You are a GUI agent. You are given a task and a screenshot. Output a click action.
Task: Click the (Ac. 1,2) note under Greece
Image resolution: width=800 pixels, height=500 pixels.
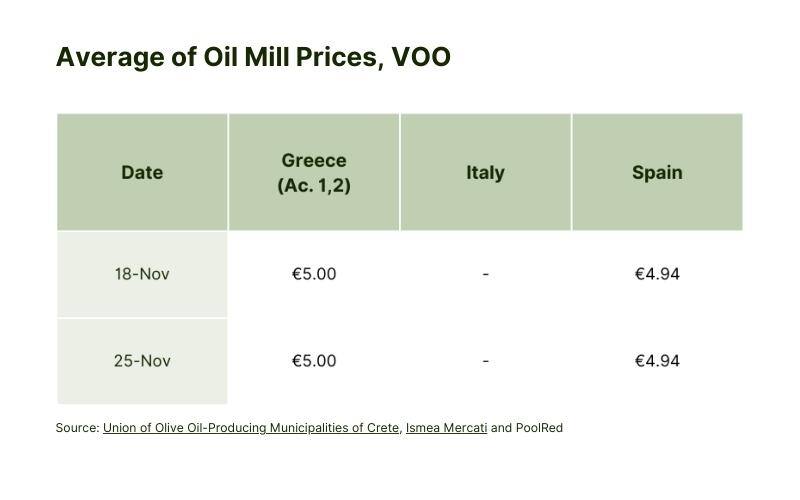pyautogui.click(x=314, y=185)
